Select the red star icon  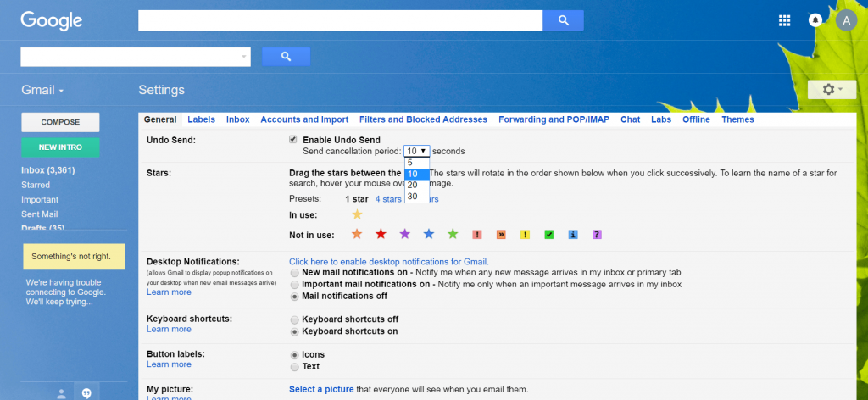click(381, 234)
